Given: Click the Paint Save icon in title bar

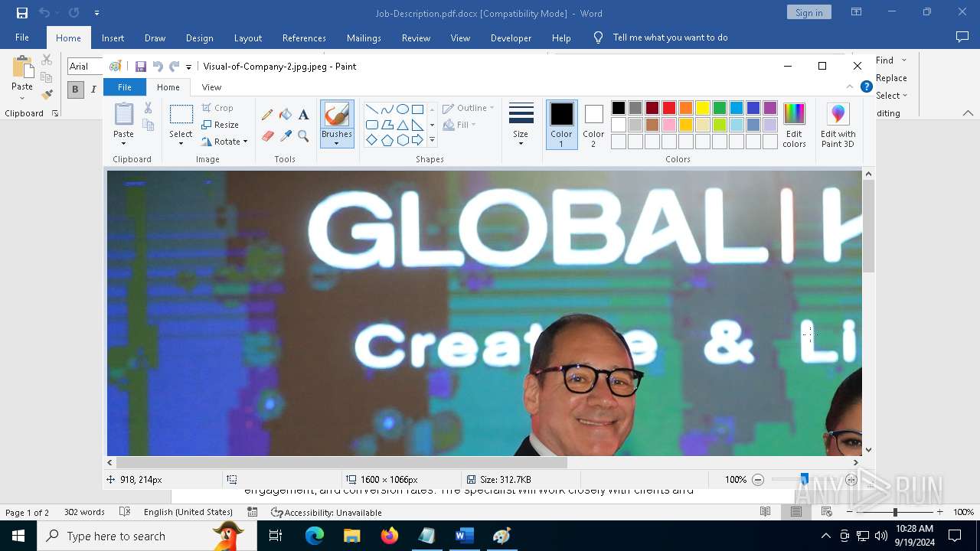Looking at the screenshot, I should tap(141, 67).
